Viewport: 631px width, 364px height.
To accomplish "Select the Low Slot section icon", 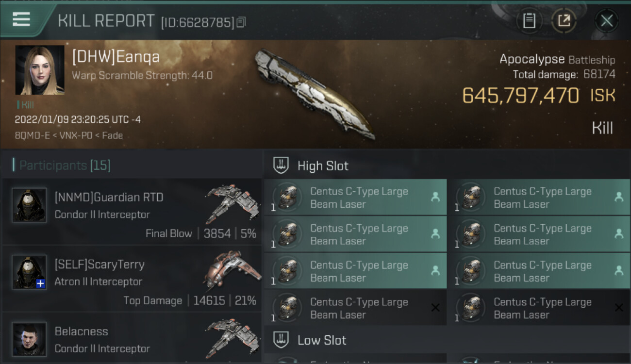I will 281,340.
